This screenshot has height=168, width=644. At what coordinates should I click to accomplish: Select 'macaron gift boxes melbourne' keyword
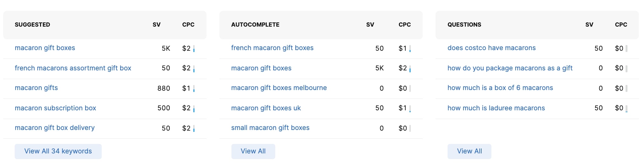coord(279,88)
